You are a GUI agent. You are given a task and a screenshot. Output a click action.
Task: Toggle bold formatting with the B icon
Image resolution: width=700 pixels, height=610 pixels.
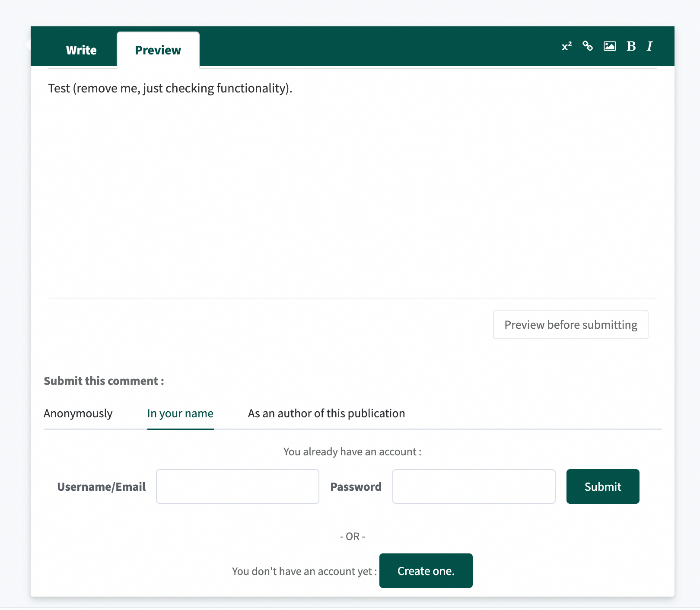point(631,46)
